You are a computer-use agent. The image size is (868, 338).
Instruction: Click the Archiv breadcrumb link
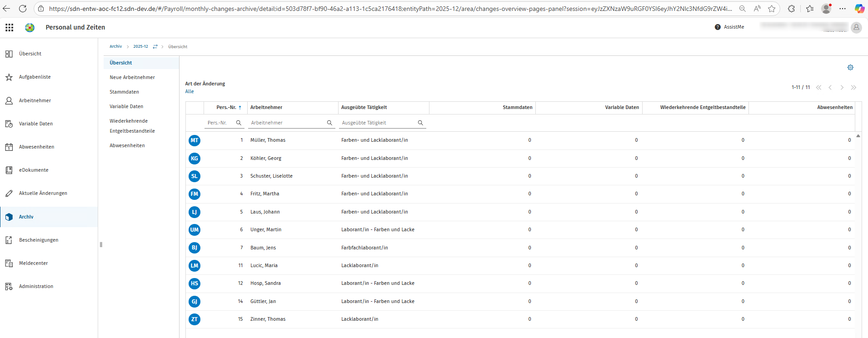coord(115,46)
